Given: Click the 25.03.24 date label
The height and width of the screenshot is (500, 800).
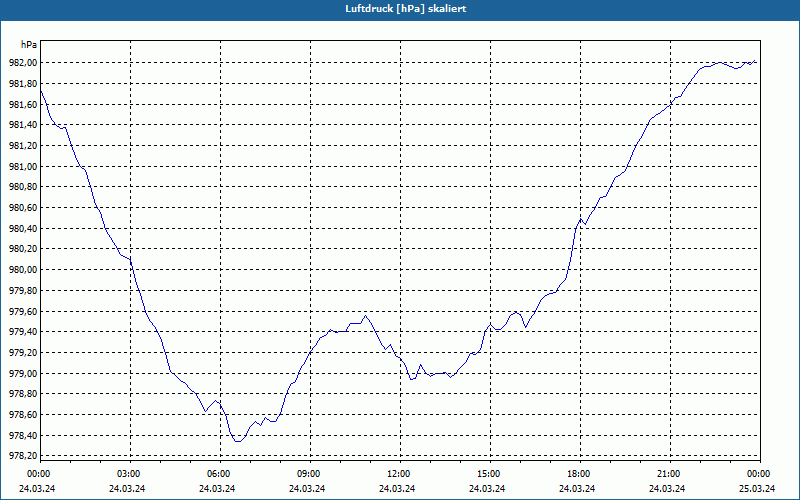Looking at the screenshot, I should click(x=757, y=489).
